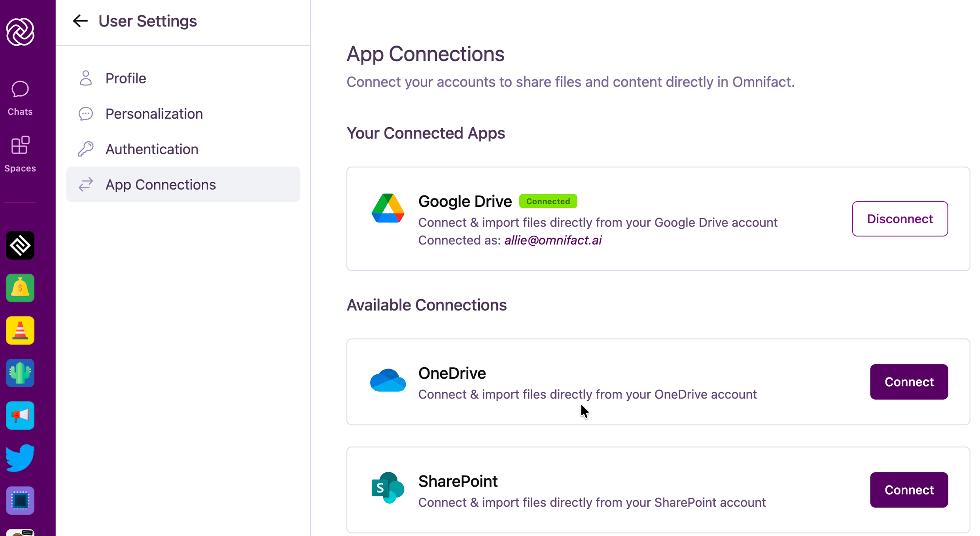The image size is (980, 536).
Task: Open the traffic cone space icon
Action: pyautogui.click(x=20, y=330)
